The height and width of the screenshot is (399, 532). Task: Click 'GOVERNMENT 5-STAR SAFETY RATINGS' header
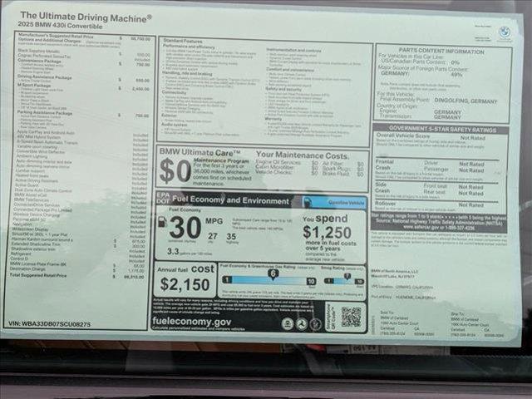(442, 130)
